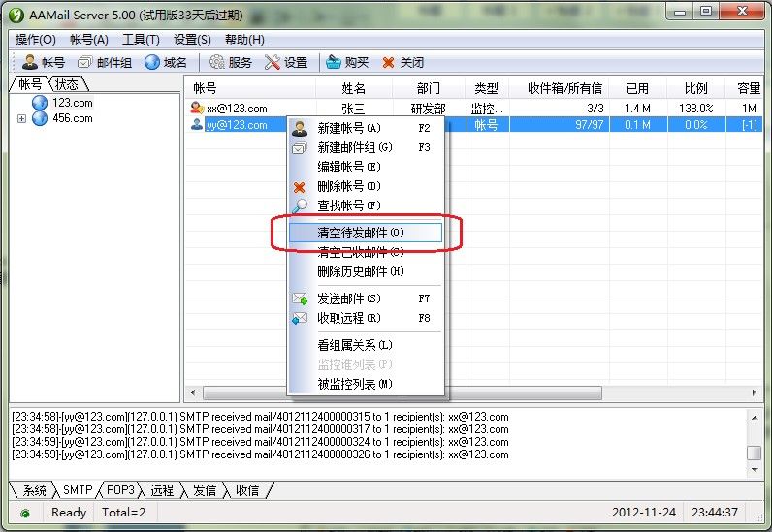The image size is (772, 532).
Task: Click the globe icon of 456.com domain
Action: [x=40, y=118]
